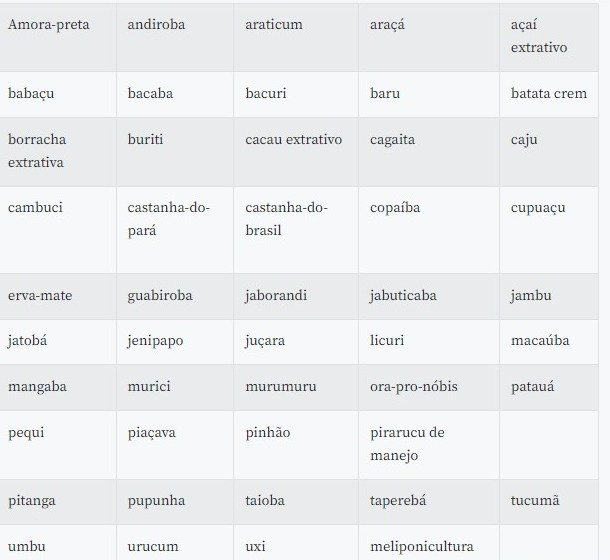
Task: Select the babaçu table entry
Action: coord(58,95)
